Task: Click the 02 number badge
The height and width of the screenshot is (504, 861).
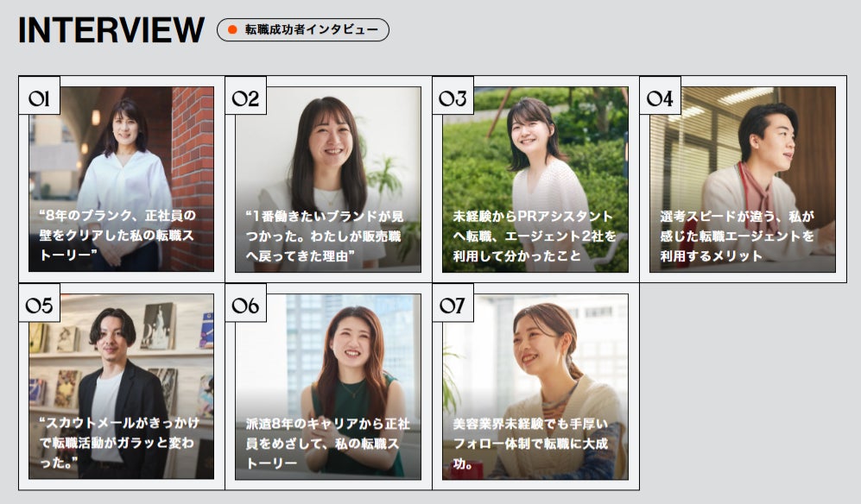Action: point(246,98)
